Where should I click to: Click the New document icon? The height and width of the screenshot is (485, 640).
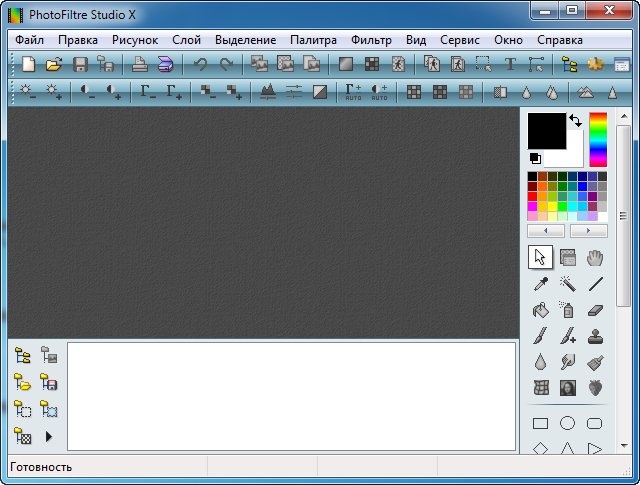(28, 65)
